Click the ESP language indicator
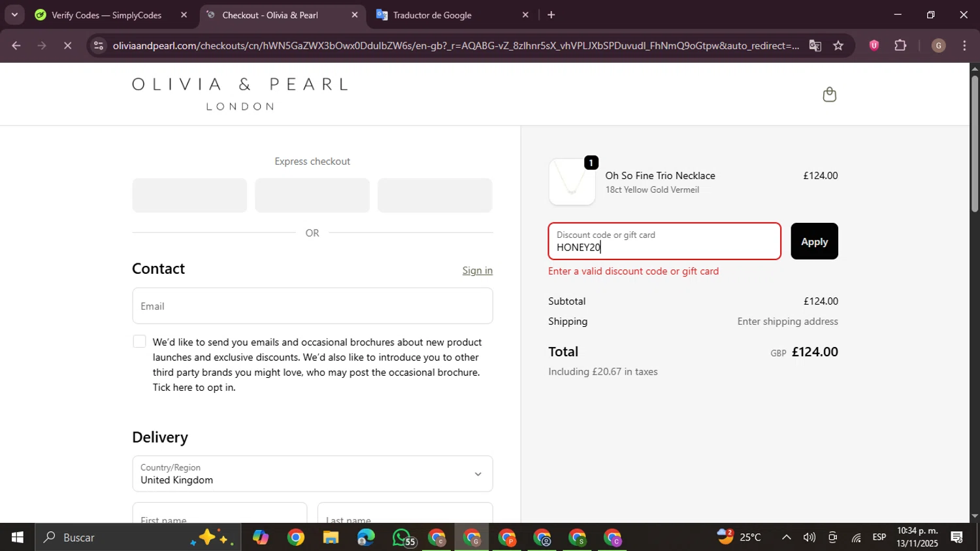The height and width of the screenshot is (551, 980). (x=879, y=537)
